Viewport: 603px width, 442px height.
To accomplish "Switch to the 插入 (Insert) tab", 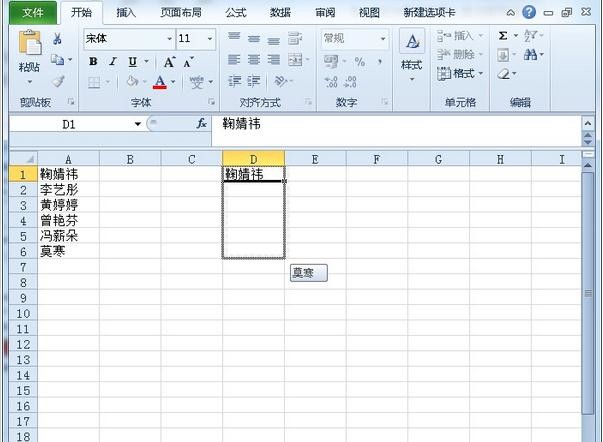I will coord(126,13).
